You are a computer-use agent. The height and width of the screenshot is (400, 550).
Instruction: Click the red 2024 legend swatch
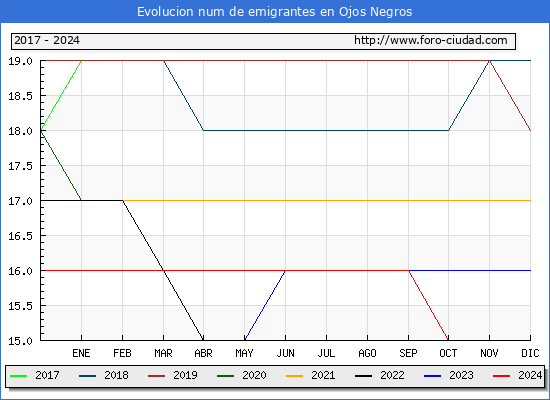502,376
